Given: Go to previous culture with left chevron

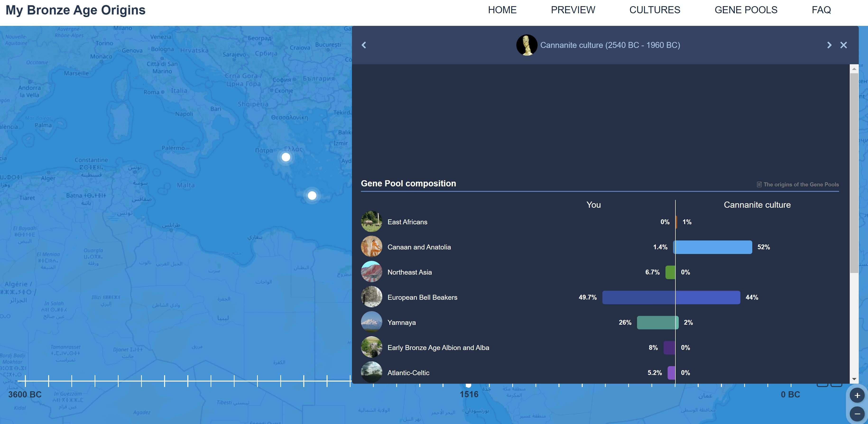Looking at the screenshot, I should point(364,45).
